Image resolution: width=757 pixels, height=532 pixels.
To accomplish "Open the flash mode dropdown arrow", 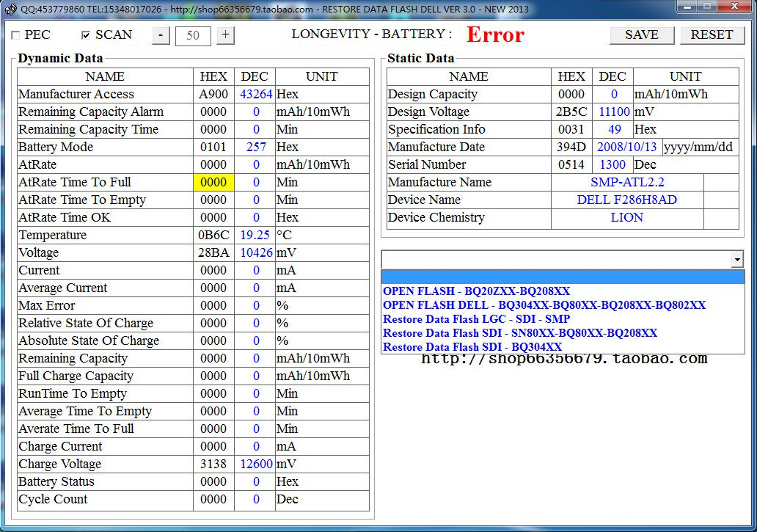I will [736, 258].
